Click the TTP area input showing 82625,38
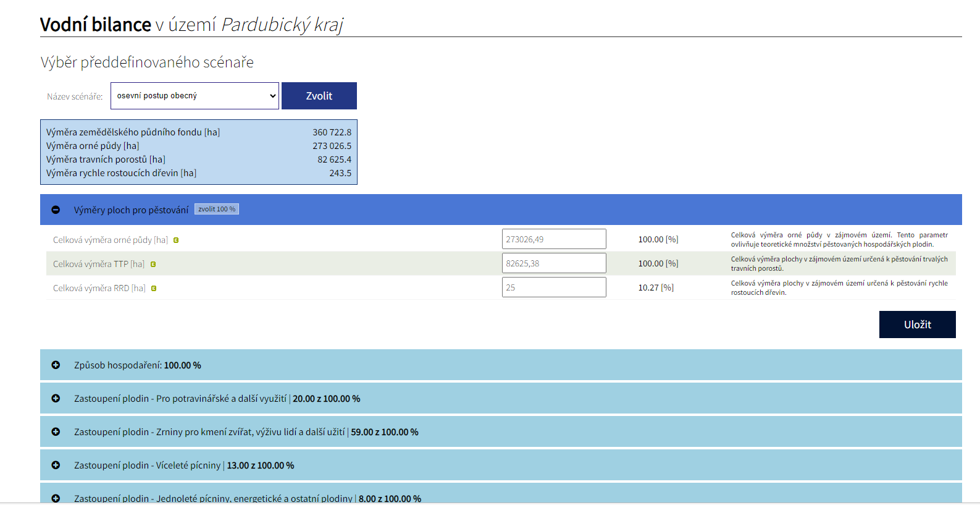The height and width of the screenshot is (505, 980). pos(554,263)
